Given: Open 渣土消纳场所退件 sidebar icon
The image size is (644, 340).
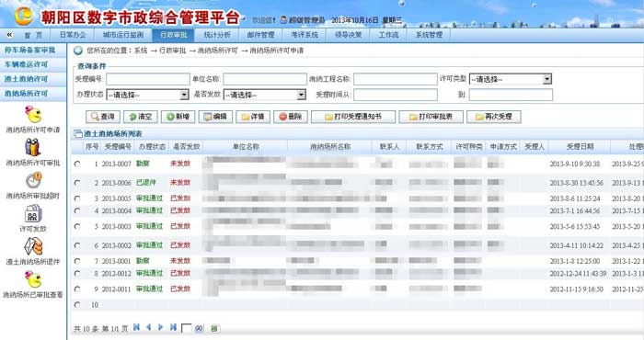Looking at the screenshot, I should point(33,246).
